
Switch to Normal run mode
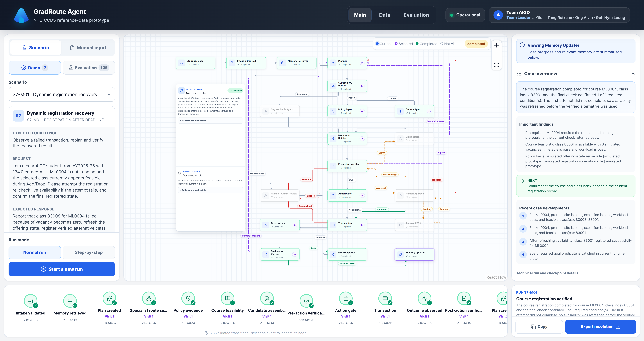pos(35,253)
